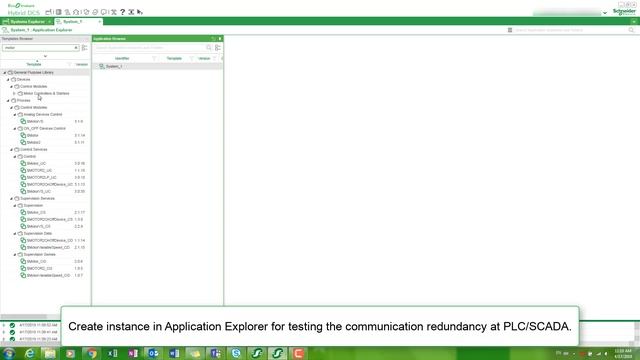Click the tools wrench icon in the top toolbar
The height and width of the screenshot is (360, 640).
[x=114, y=12]
